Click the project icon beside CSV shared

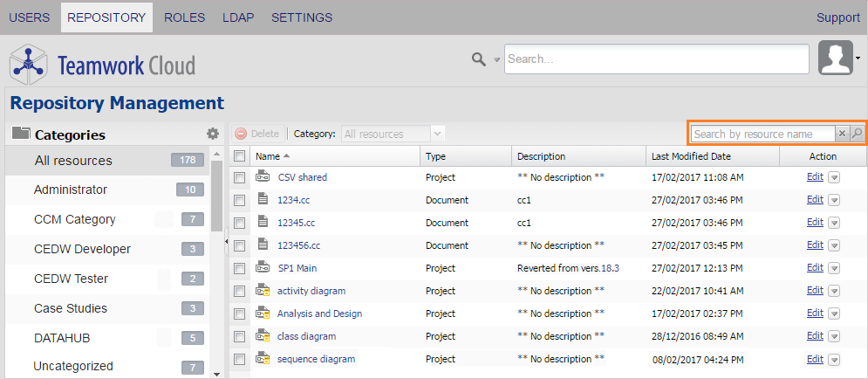point(263,177)
